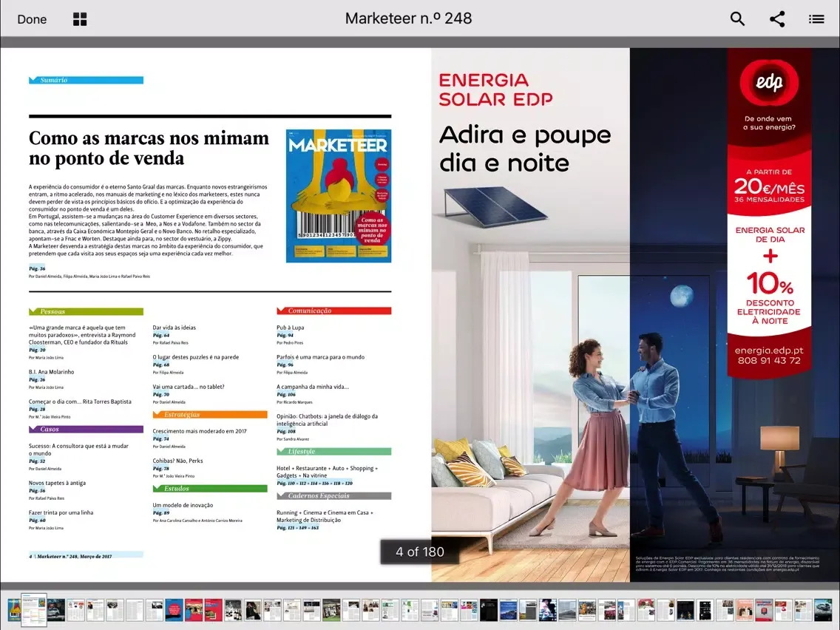Screen dimensions: 840x630
Task: Tap the share icon
Action: tap(777, 18)
